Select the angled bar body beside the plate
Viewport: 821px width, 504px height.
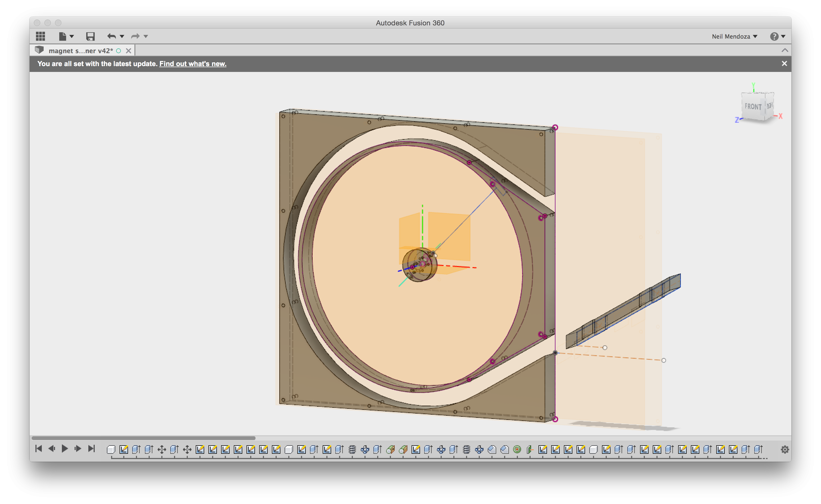[x=623, y=311]
